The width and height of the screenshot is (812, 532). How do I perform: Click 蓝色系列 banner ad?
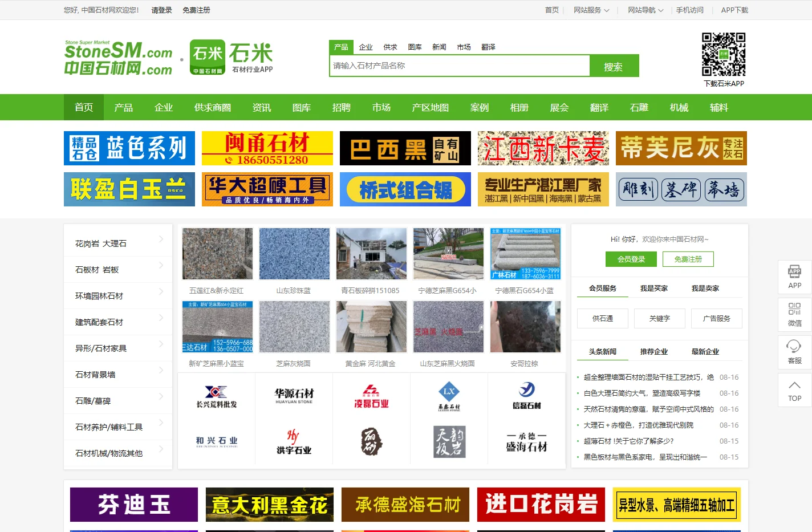click(x=129, y=148)
